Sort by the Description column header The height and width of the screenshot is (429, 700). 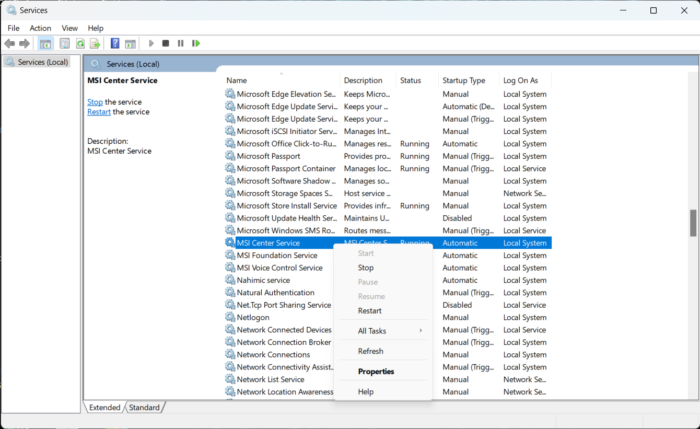[x=368, y=80]
